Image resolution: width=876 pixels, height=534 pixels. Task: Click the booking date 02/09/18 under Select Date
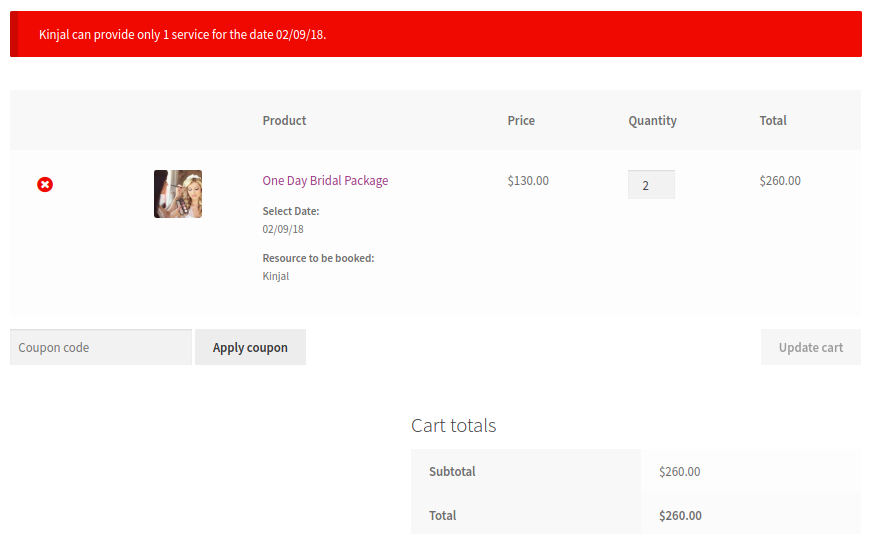click(283, 229)
